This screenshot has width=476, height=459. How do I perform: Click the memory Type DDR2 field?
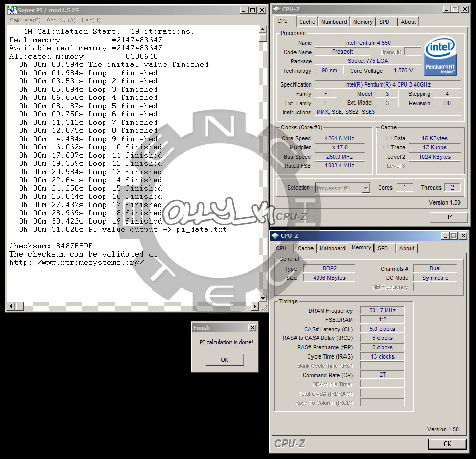click(329, 268)
